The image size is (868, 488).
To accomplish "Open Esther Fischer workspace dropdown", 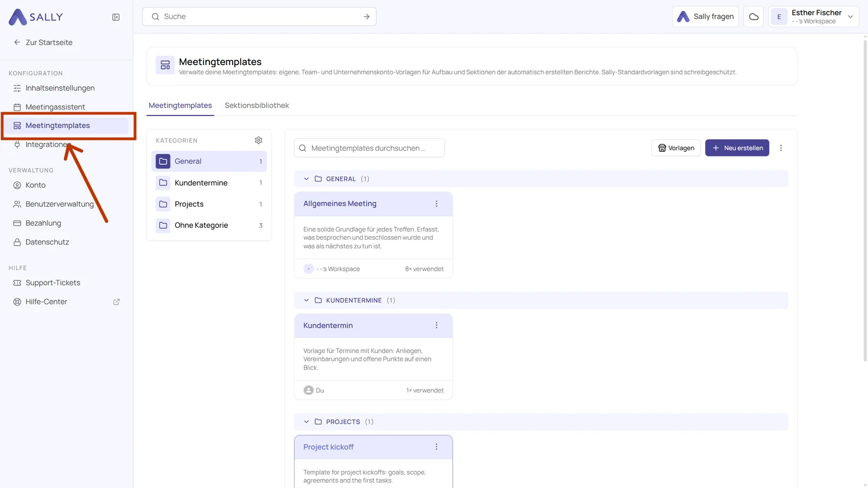I will 814,16.
